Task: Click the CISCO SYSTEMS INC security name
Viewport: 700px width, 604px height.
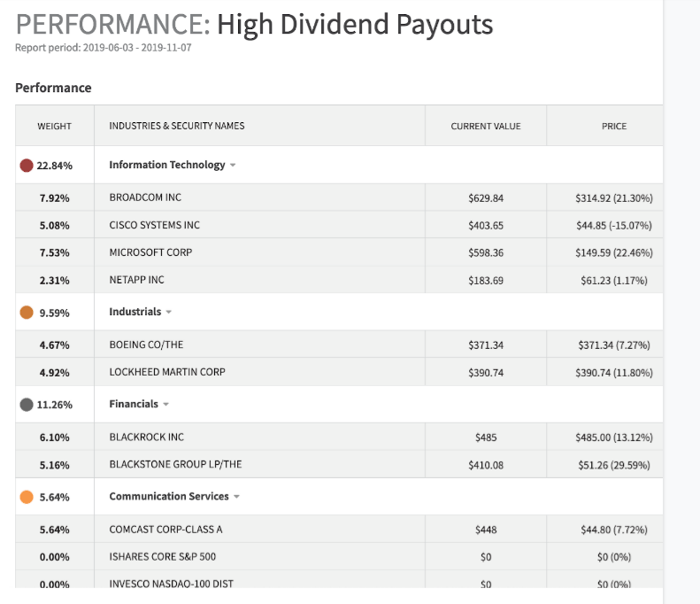Action: [x=155, y=225]
